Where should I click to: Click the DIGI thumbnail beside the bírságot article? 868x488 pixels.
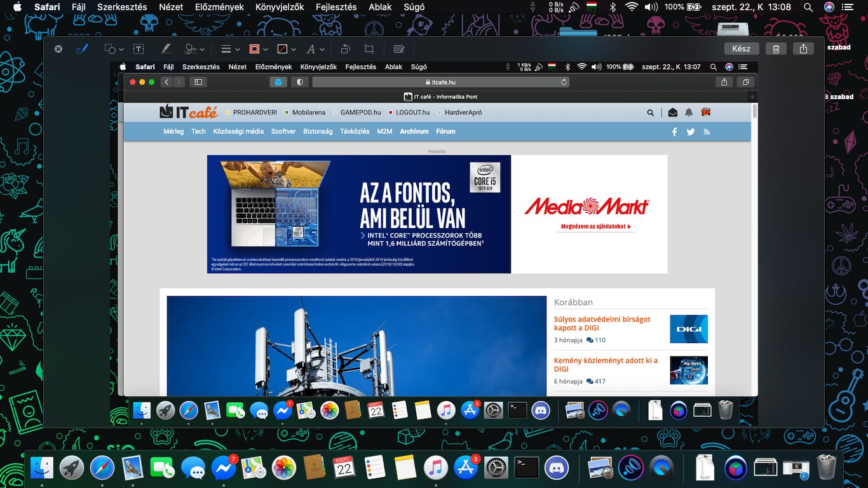coord(689,329)
